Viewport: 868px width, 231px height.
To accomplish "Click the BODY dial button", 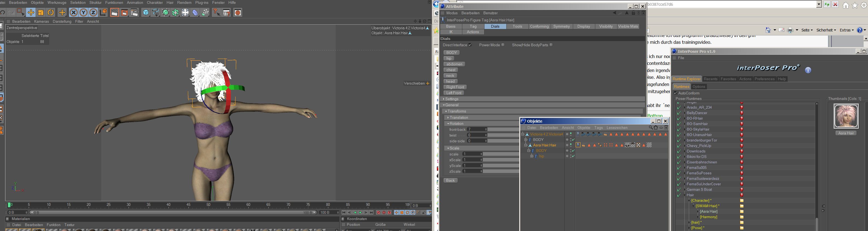I will (x=452, y=53).
